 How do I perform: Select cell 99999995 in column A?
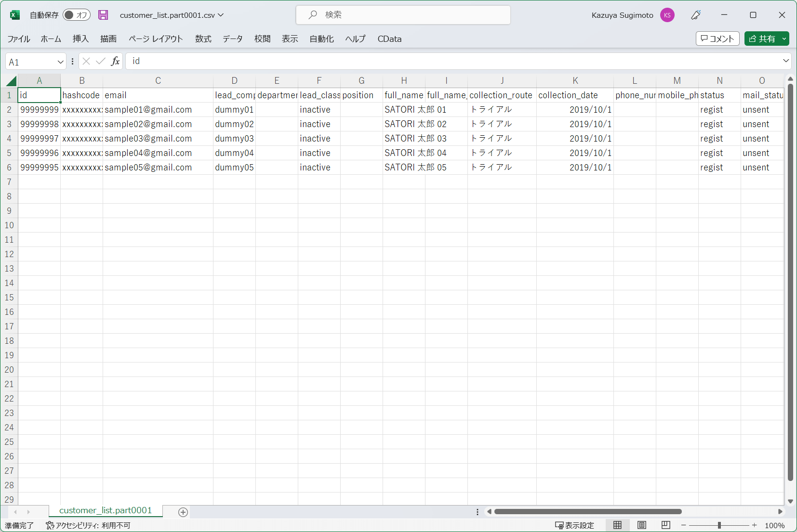click(39, 168)
